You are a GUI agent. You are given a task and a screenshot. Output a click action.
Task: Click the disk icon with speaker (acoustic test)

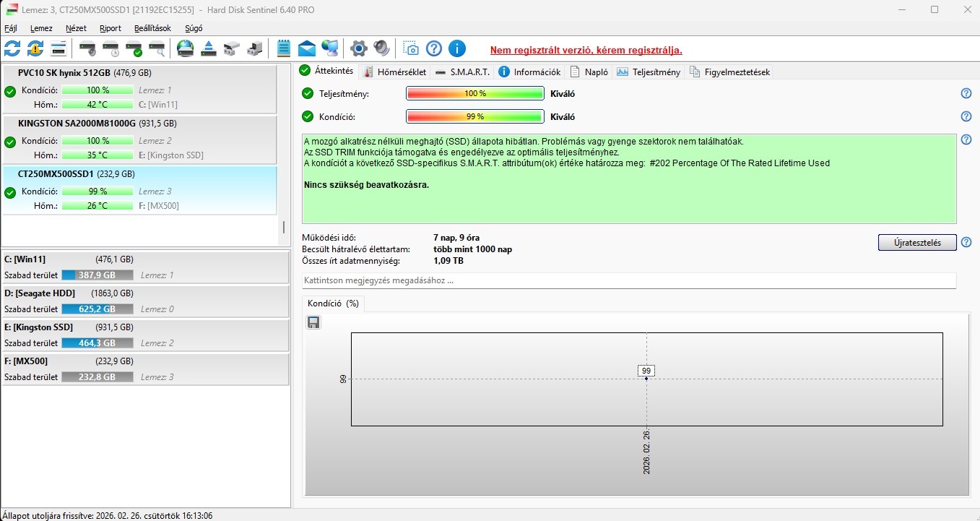tap(88, 49)
